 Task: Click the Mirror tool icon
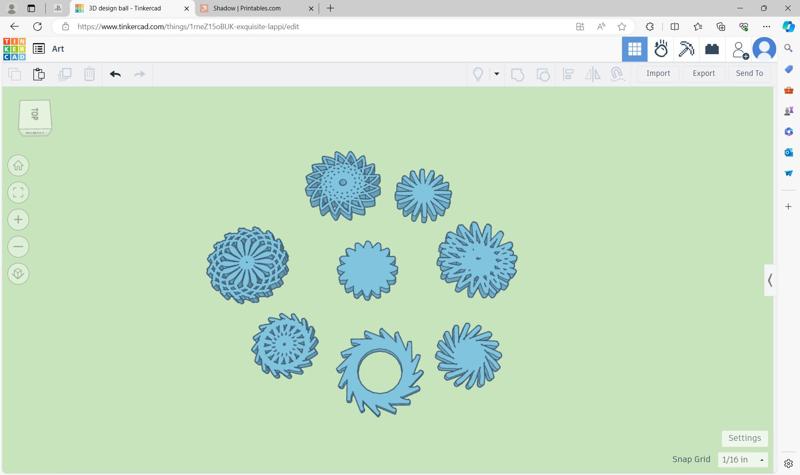pos(592,74)
